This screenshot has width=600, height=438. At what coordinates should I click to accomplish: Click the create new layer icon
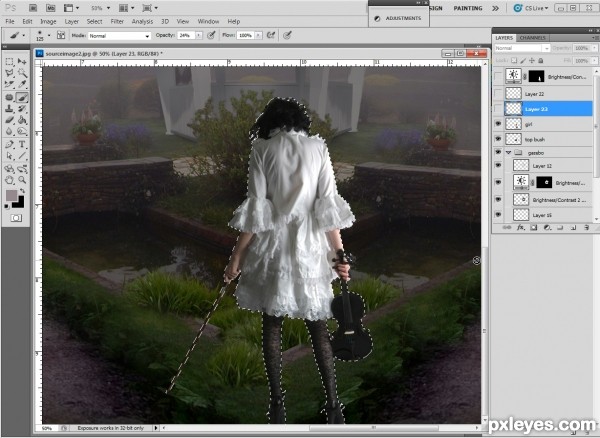[x=574, y=228]
